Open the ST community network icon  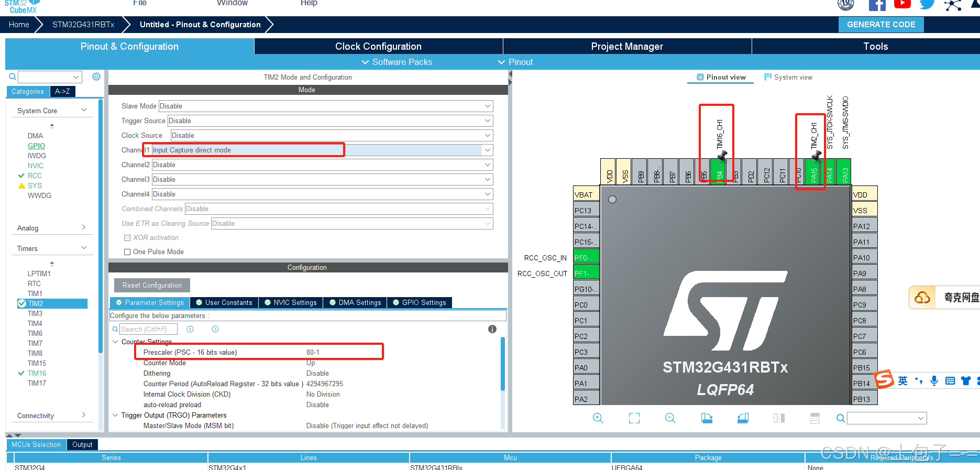tap(953, 5)
